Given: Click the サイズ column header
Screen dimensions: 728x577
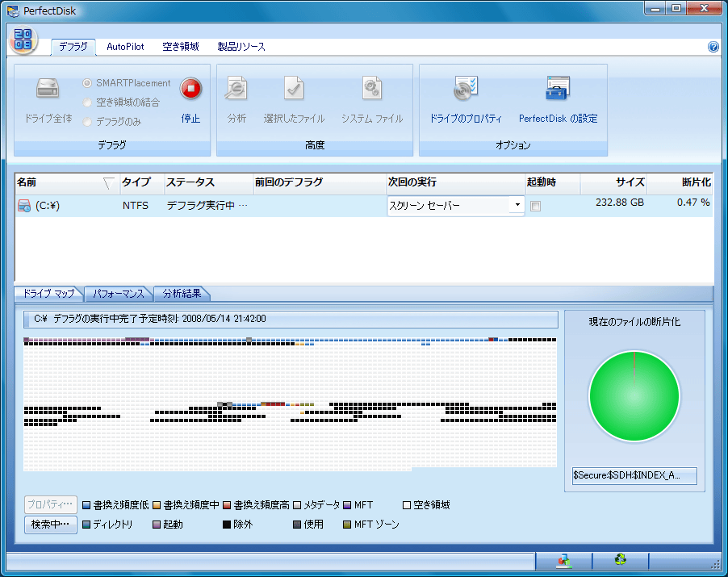Looking at the screenshot, I should click(613, 182).
